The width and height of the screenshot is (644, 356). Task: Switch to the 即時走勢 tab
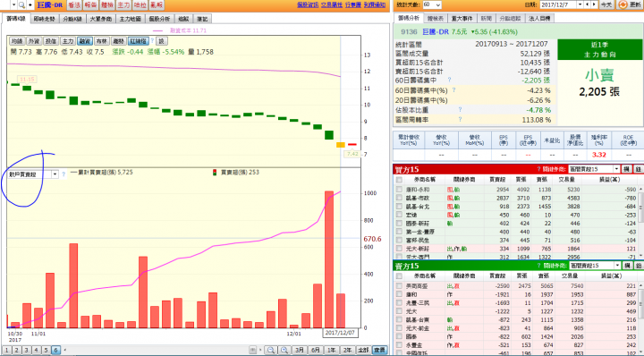(x=45, y=19)
